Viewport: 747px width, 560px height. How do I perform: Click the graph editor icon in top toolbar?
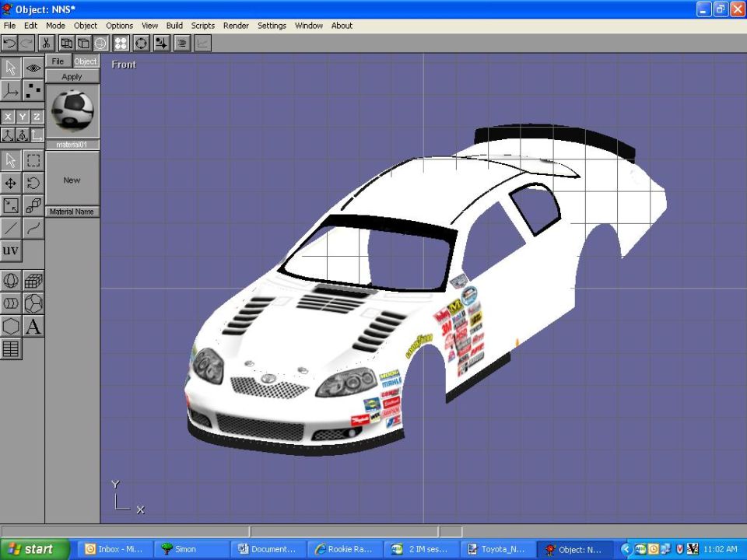(x=202, y=44)
